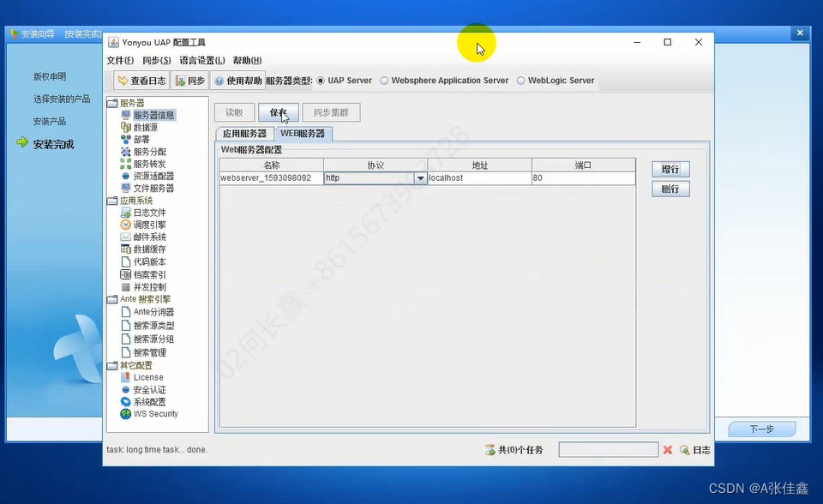Screen dimensions: 823x504
Task: Select the 搜索源分组 document icon
Action: point(125,339)
